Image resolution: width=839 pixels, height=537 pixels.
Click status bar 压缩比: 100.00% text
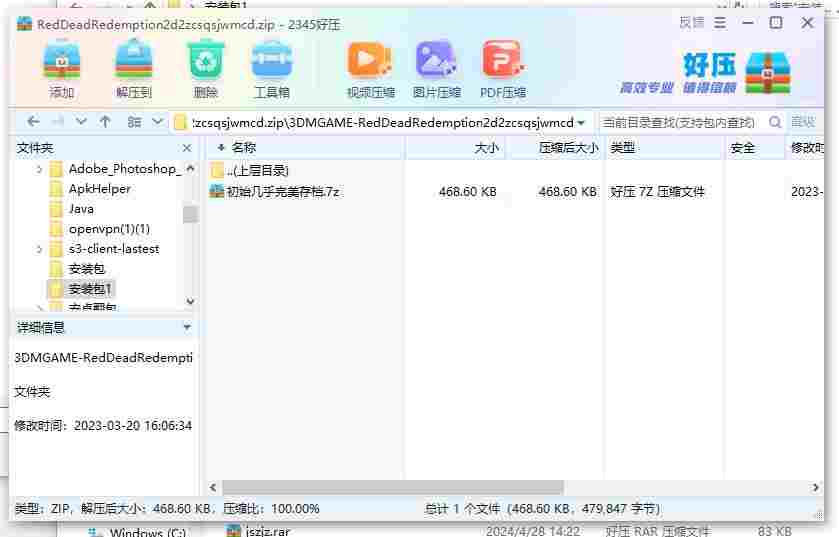(x=271, y=509)
